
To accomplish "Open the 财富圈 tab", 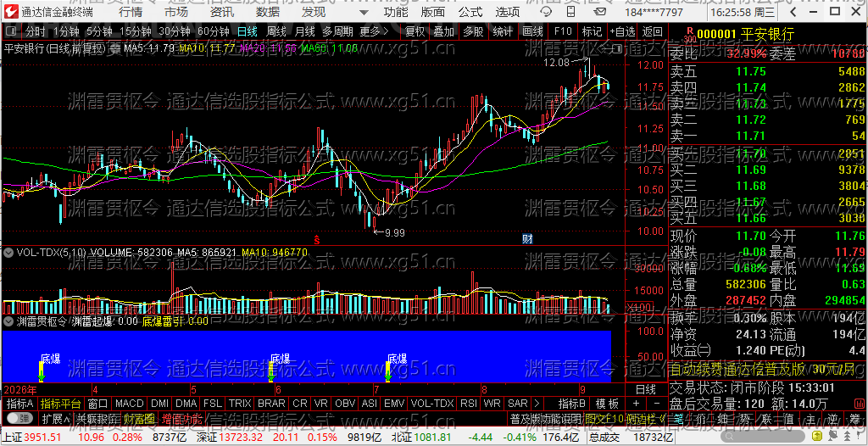I will 139,418.
